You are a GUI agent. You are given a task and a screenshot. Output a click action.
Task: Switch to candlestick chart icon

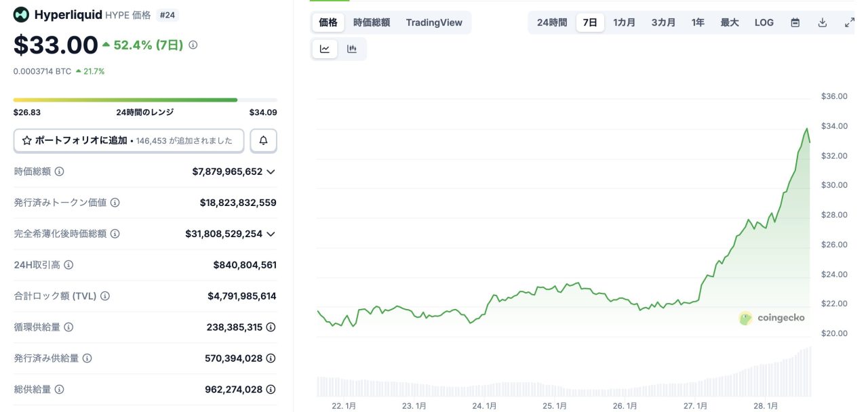click(x=351, y=49)
